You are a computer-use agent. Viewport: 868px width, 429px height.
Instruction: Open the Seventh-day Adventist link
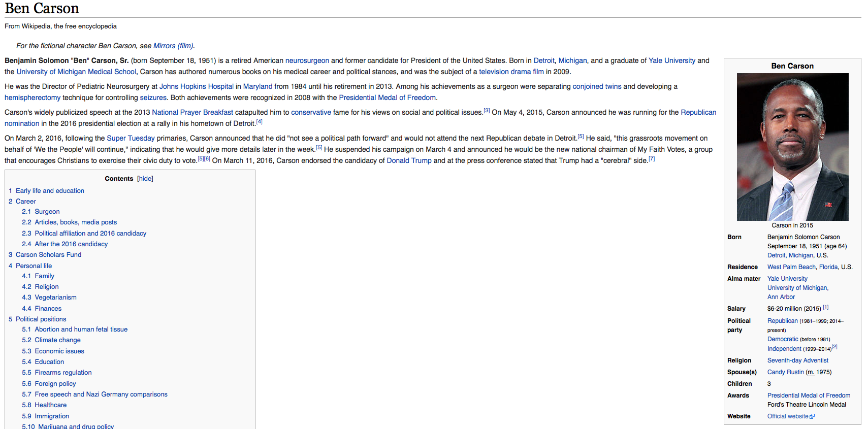798,360
